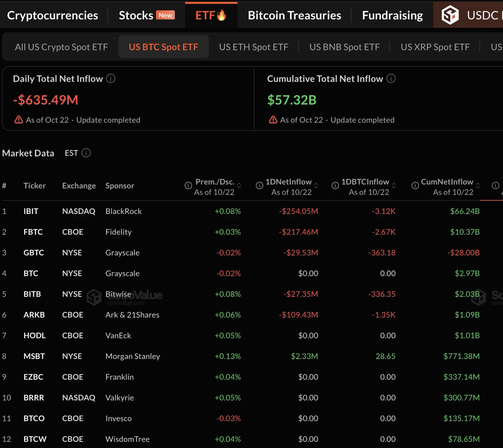Click the BITB ticker

(32, 294)
